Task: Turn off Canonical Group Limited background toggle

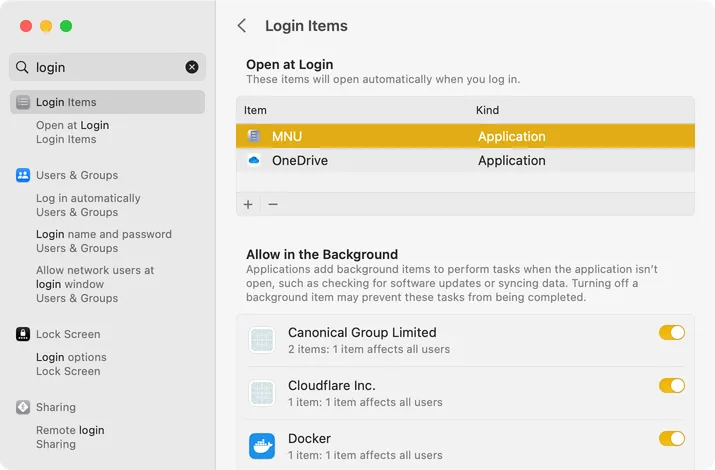Action: tap(672, 332)
